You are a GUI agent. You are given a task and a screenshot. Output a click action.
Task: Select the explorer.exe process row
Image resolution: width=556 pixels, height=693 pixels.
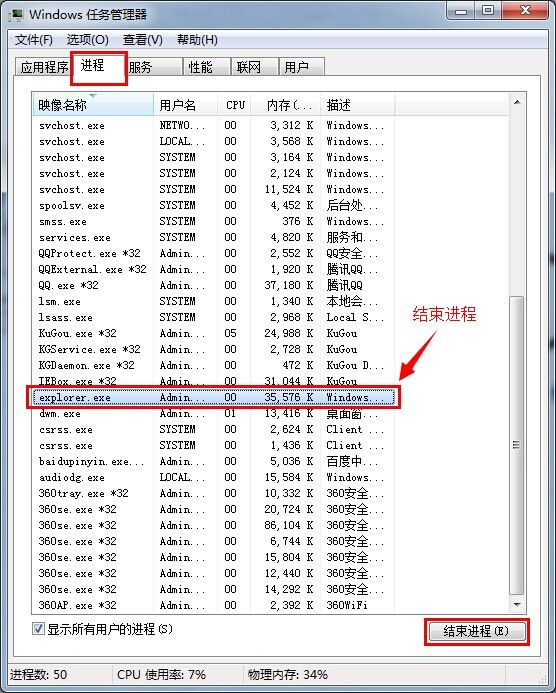pos(213,397)
